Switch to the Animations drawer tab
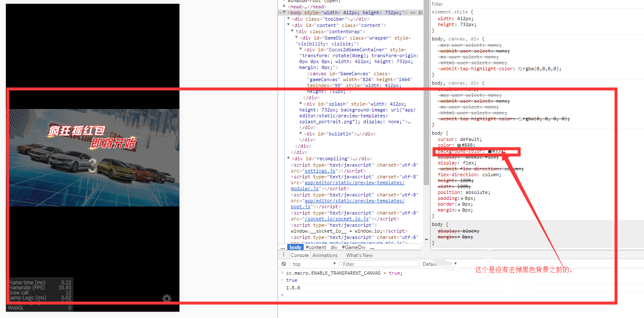Image resolution: width=644 pixels, height=318 pixels. pyautogui.click(x=325, y=255)
